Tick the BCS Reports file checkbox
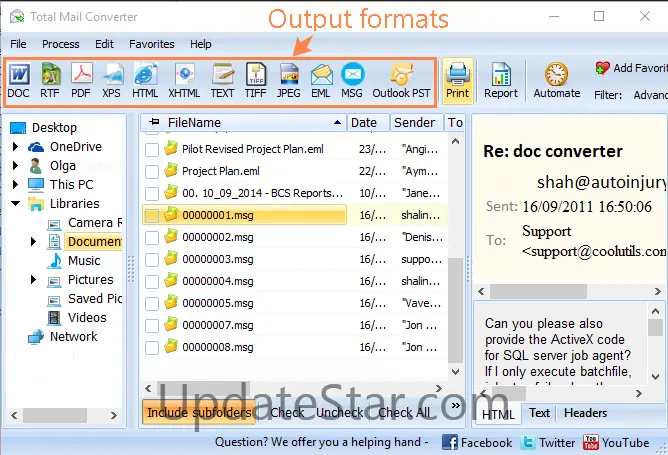668x455 pixels. (x=152, y=193)
